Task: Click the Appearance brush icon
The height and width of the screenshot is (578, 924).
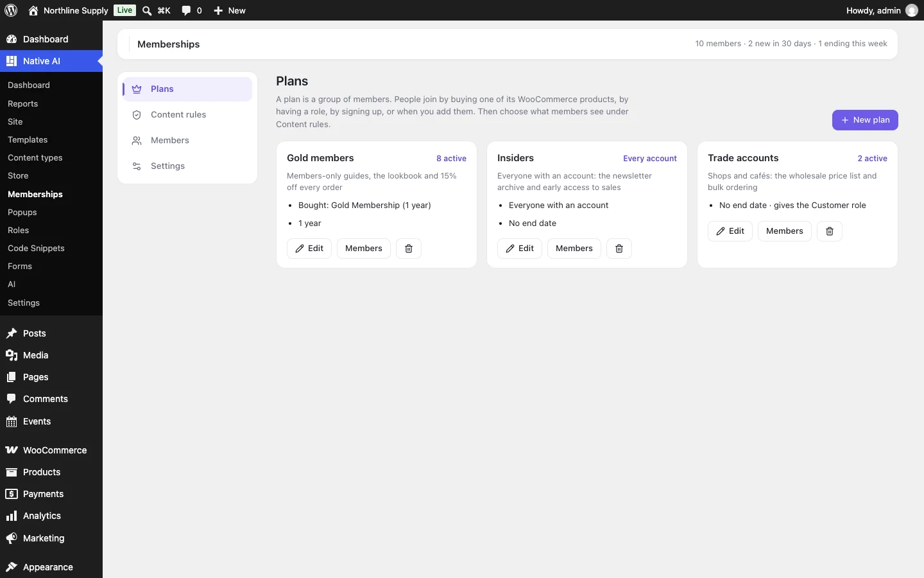Action: pyautogui.click(x=12, y=567)
